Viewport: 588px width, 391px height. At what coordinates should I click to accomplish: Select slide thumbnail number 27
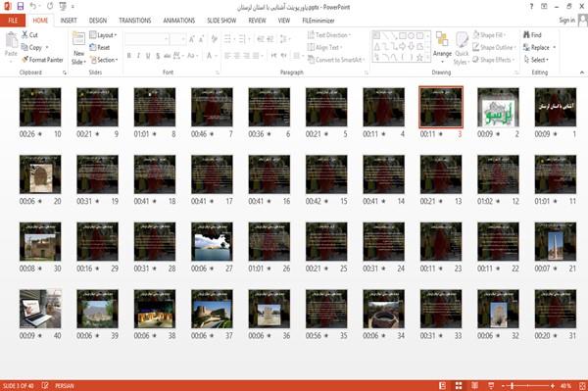[x=212, y=241]
